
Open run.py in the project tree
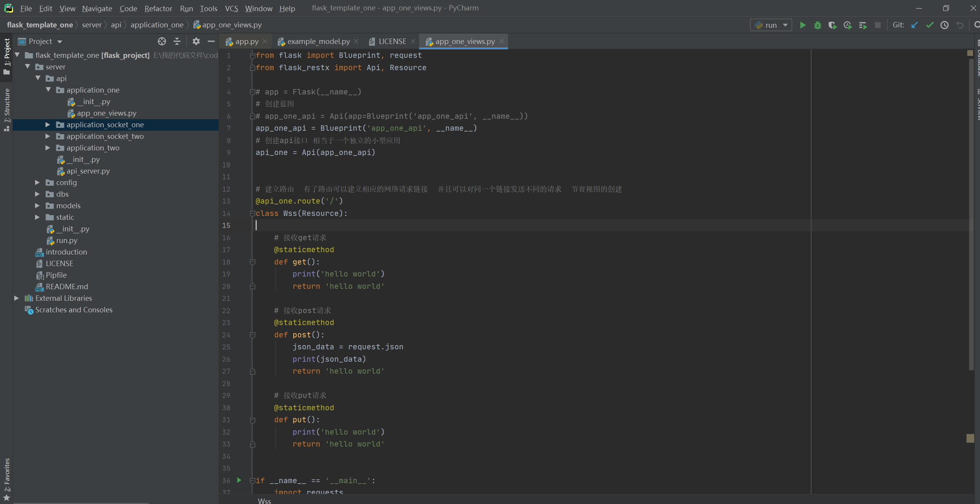[67, 240]
